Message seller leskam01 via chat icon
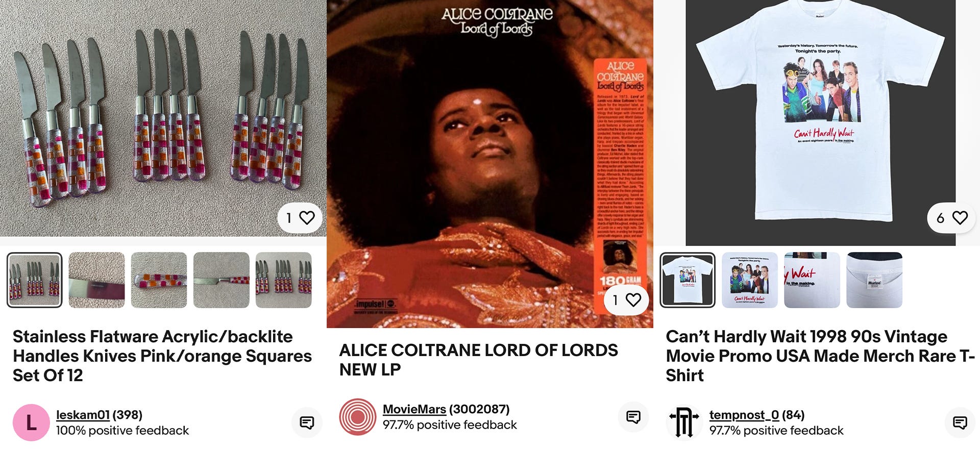980x451 pixels. (307, 422)
